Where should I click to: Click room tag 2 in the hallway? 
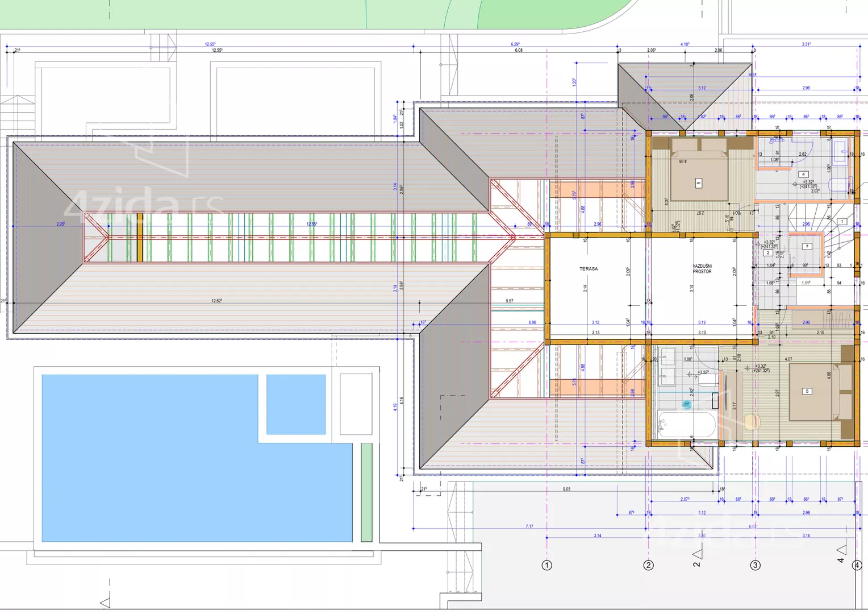(x=768, y=253)
